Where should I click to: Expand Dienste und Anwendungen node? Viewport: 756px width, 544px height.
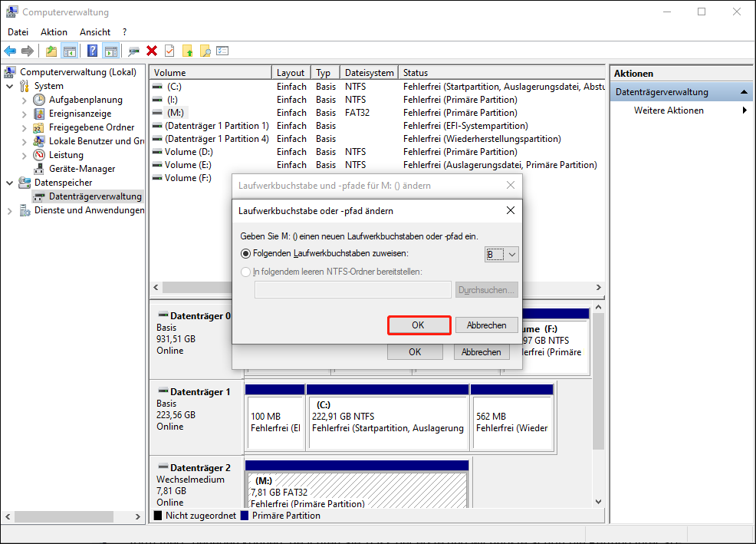click(x=9, y=210)
